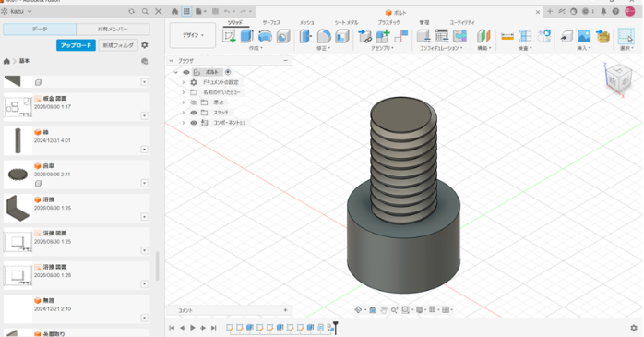Expand the 原点 tree node

click(x=184, y=102)
